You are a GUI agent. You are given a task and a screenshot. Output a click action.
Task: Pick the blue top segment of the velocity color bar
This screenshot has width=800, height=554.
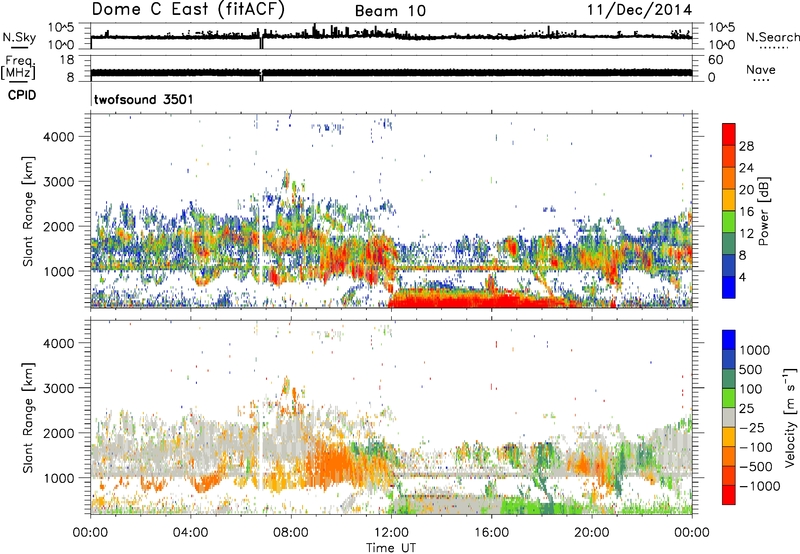click(x=729, y=340)
